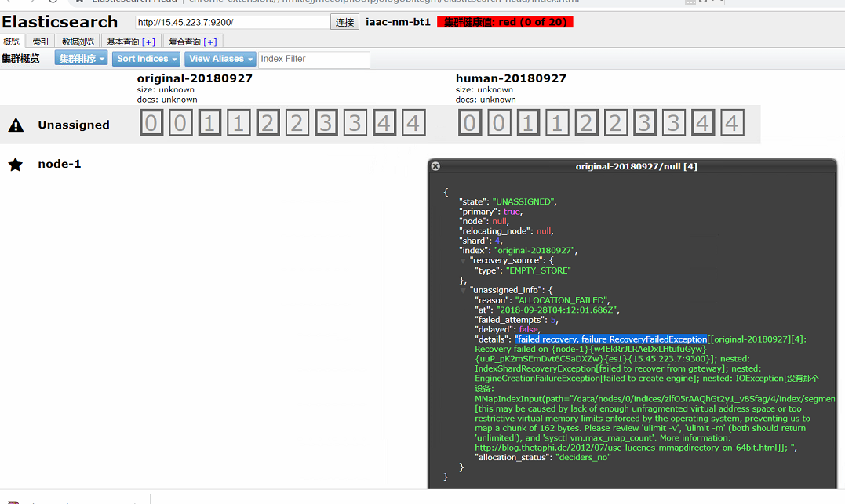Click the blog.thetaphi.de URL in details
845x504 pixels.
[x=626, y=448]
